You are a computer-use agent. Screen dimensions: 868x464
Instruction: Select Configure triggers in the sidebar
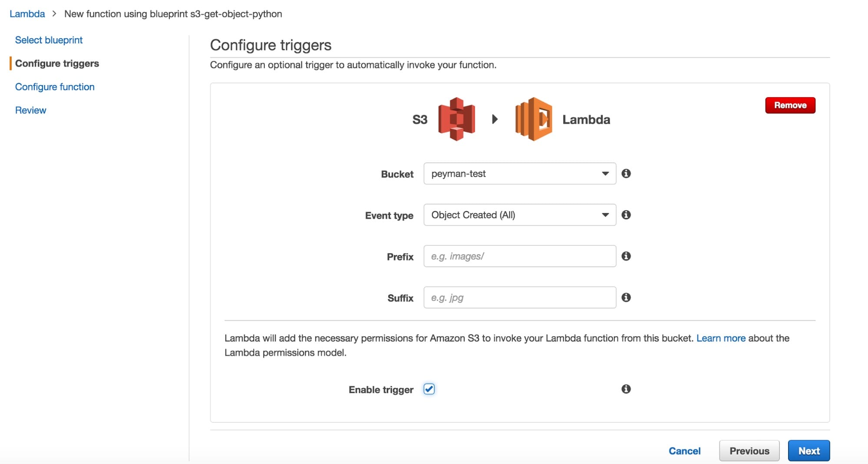pyautogui.click(x=57, y=63)
